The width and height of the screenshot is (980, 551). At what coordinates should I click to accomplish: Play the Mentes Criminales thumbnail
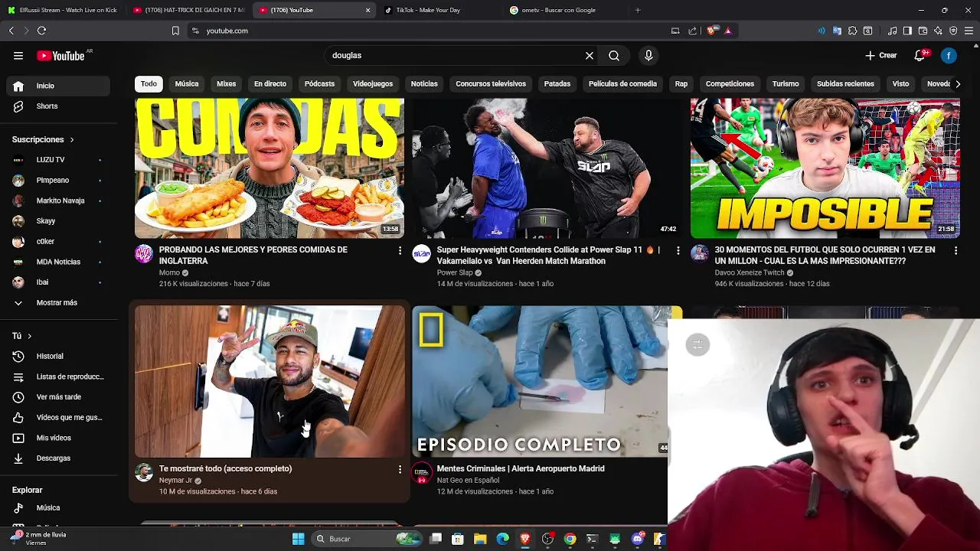click(x=540, y=381)
